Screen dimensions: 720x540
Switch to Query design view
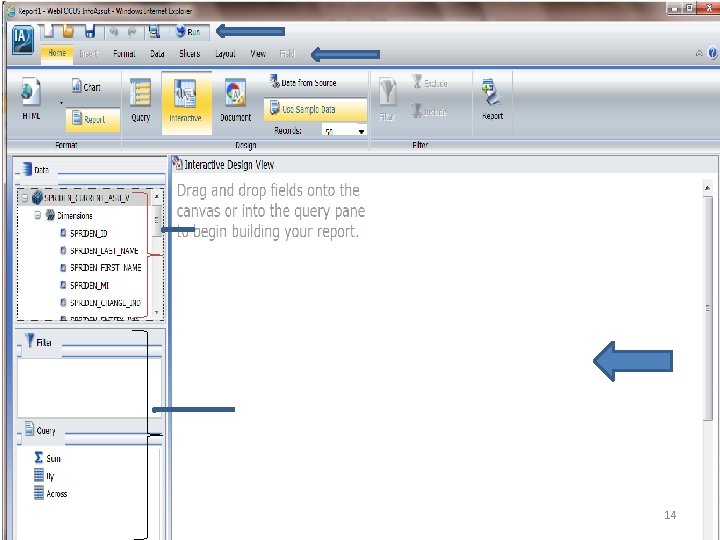click(141, 100)
